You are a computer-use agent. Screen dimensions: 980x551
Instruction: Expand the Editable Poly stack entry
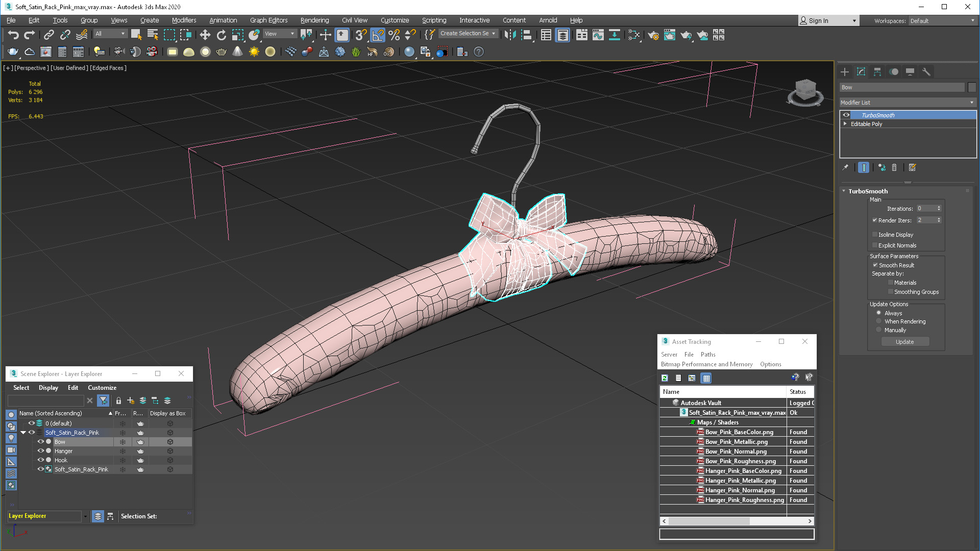tap(845, 124)
